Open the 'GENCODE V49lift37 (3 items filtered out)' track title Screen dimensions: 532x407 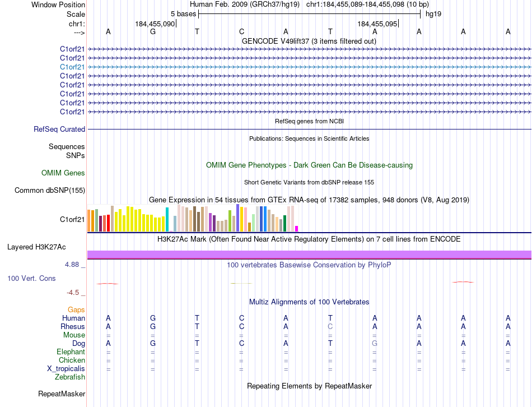(309, 41)
